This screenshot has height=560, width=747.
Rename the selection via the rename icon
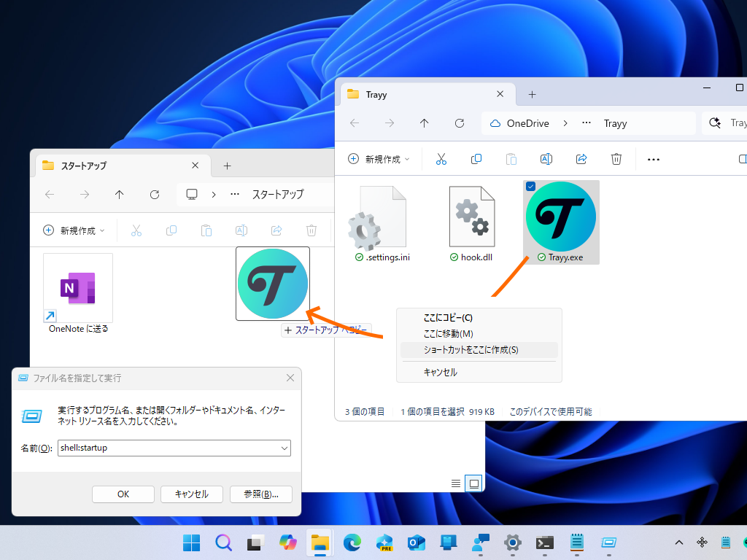tap(546, 159)
